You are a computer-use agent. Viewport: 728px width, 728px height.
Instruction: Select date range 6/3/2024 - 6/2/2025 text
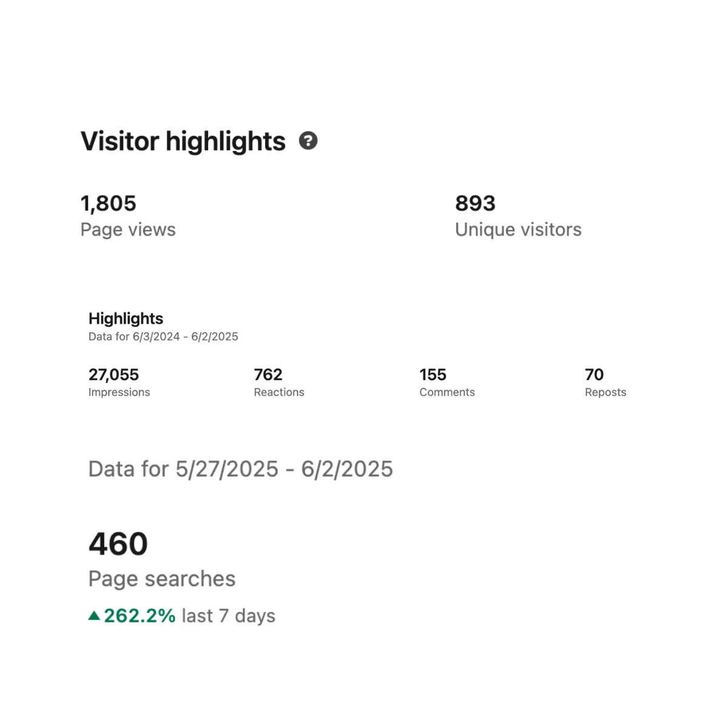pyautogui.click(x=186, y=337)
